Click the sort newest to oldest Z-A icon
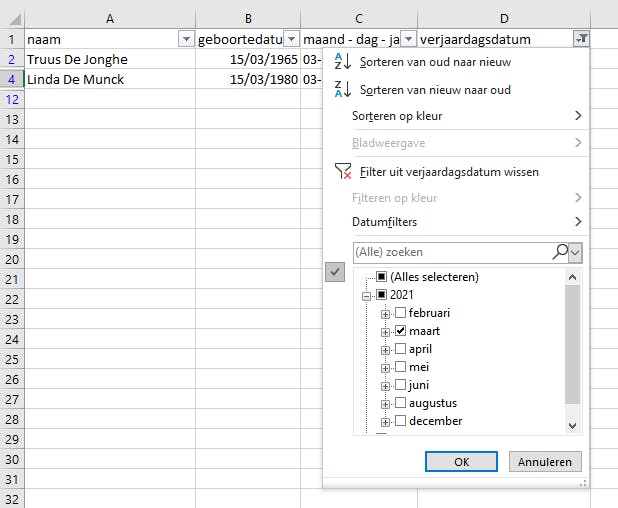 point(342,89)
